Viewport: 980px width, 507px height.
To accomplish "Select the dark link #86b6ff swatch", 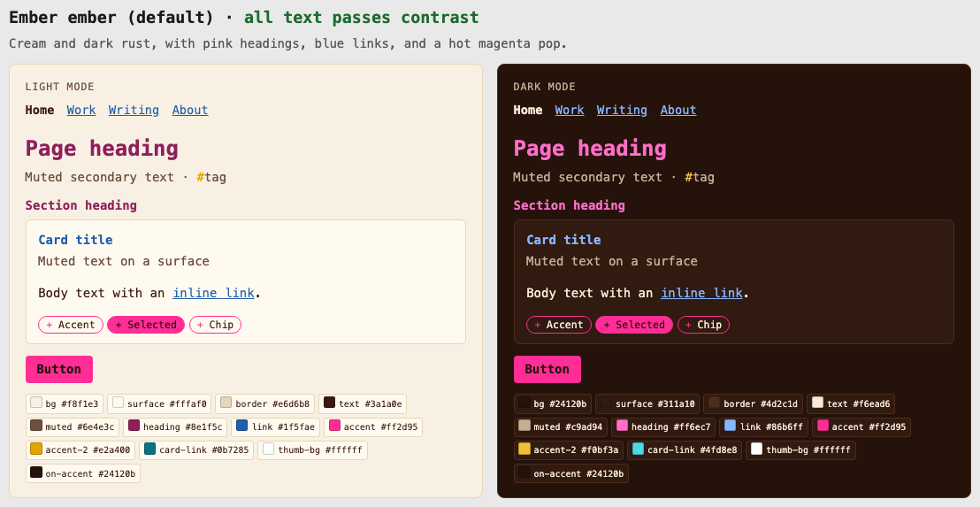I will coord(764,427).
